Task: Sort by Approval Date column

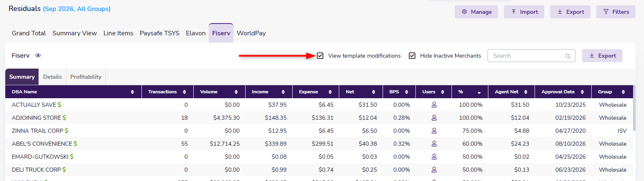Action: (x=582, y=92)
